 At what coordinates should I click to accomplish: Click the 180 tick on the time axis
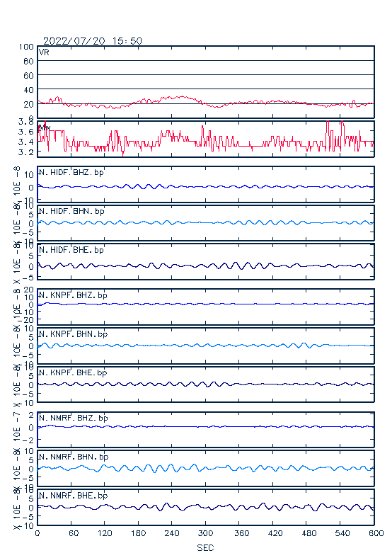click(x=138, y=533)
